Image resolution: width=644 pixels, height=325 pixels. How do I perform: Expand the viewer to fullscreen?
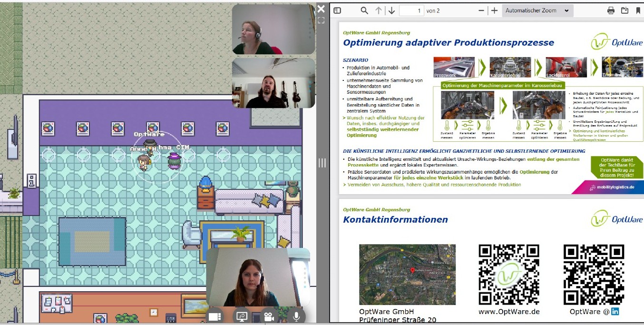[x=321, y=20]
